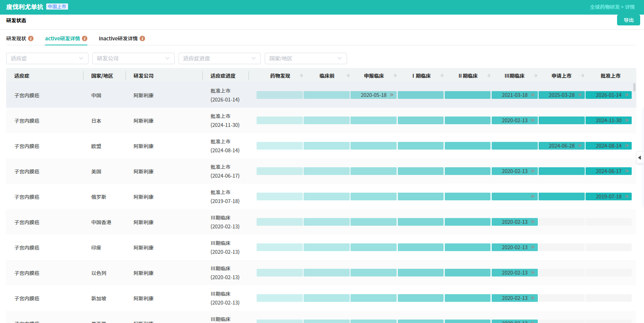Switch to the Inactive研发详情 tab
Image resolution: width=644 pixels, height=323 pixels.
[x=118, y=38]
